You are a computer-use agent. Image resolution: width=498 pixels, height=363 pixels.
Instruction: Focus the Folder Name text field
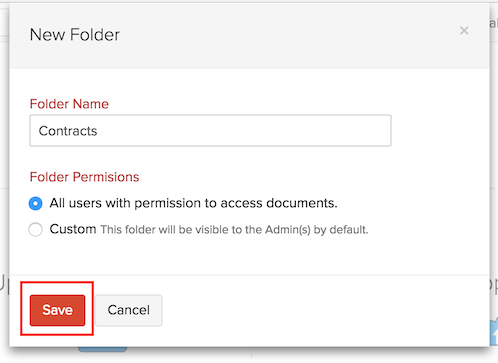click(210, 131)
